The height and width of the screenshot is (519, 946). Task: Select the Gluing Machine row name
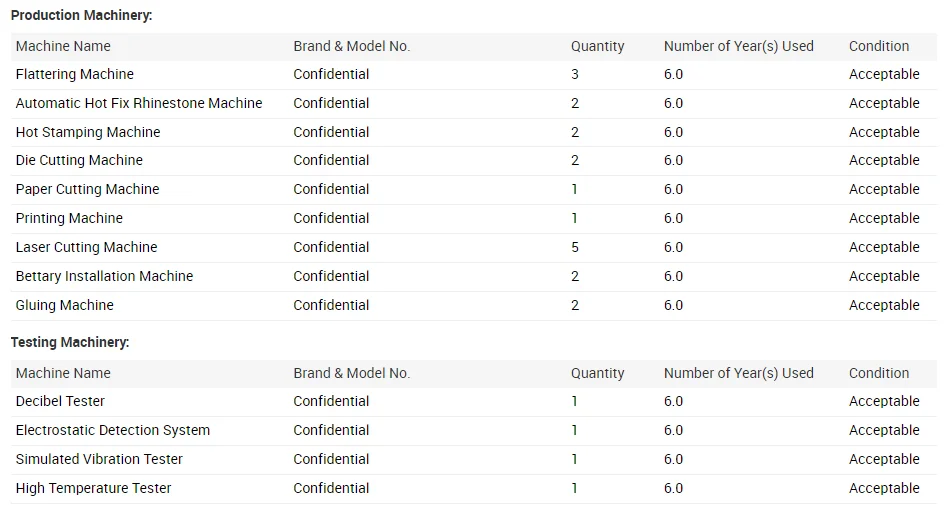pos(64,305)
